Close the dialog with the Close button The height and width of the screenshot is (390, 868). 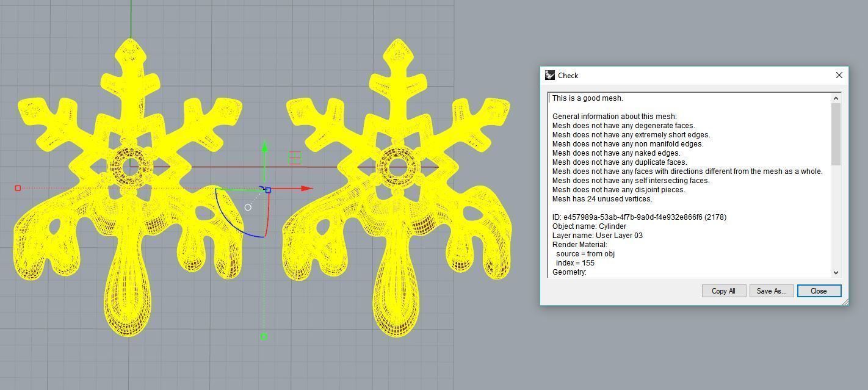819,291
